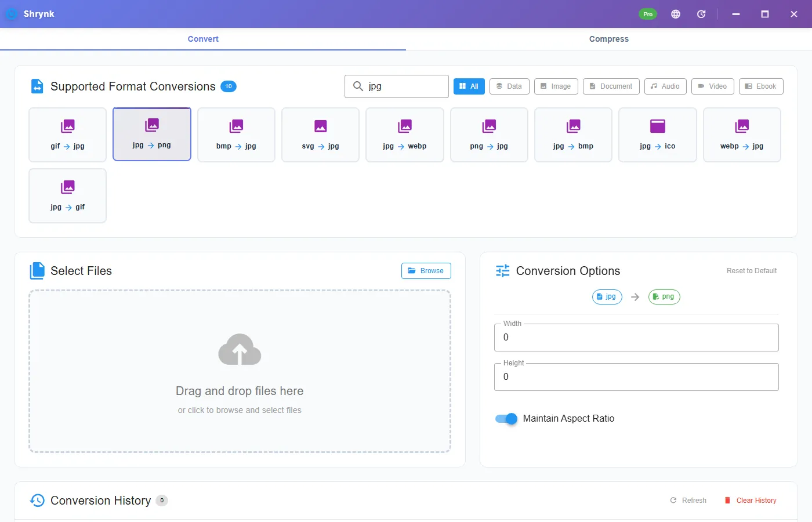Select the svg to jpg conversion tile
The height and width of the screenshot is (522, 812).
click(320, 135)
